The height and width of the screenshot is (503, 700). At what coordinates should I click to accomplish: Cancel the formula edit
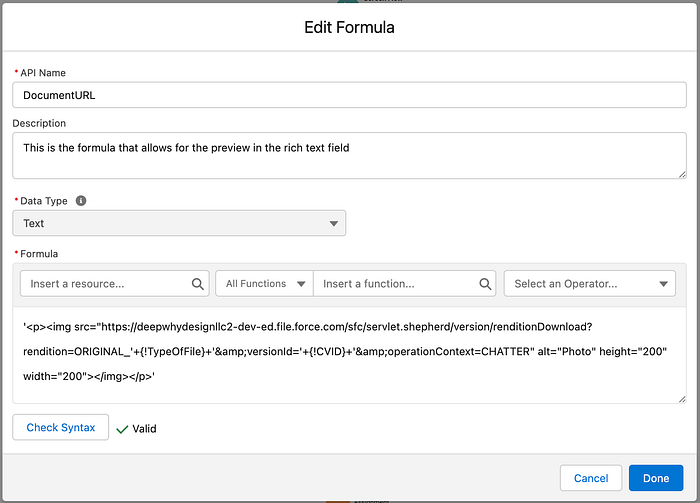[x=590, y=478]
